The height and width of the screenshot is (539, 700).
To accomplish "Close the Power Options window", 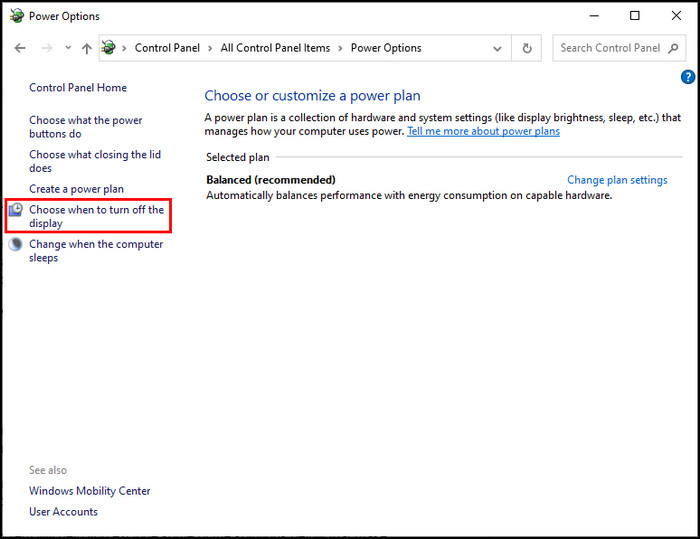I will [x=676, y=16].
